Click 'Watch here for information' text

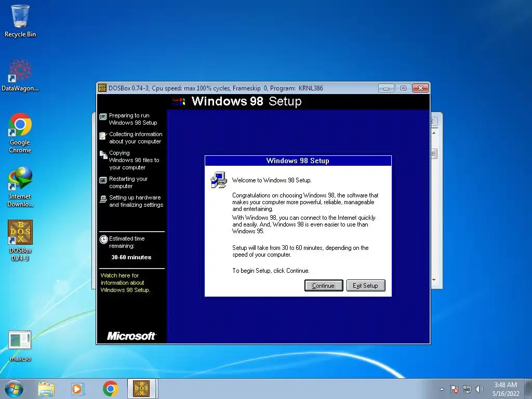[x=126, y=283]
